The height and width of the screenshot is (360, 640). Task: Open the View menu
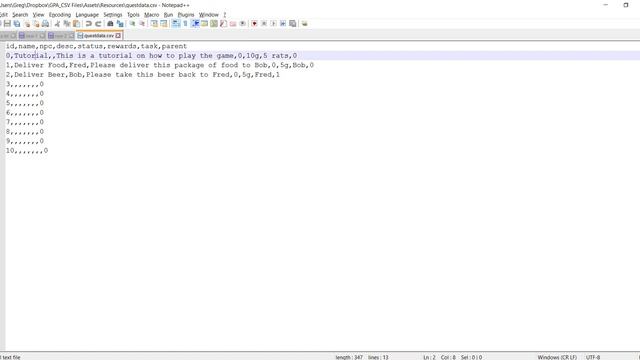(x=38, y=15)
